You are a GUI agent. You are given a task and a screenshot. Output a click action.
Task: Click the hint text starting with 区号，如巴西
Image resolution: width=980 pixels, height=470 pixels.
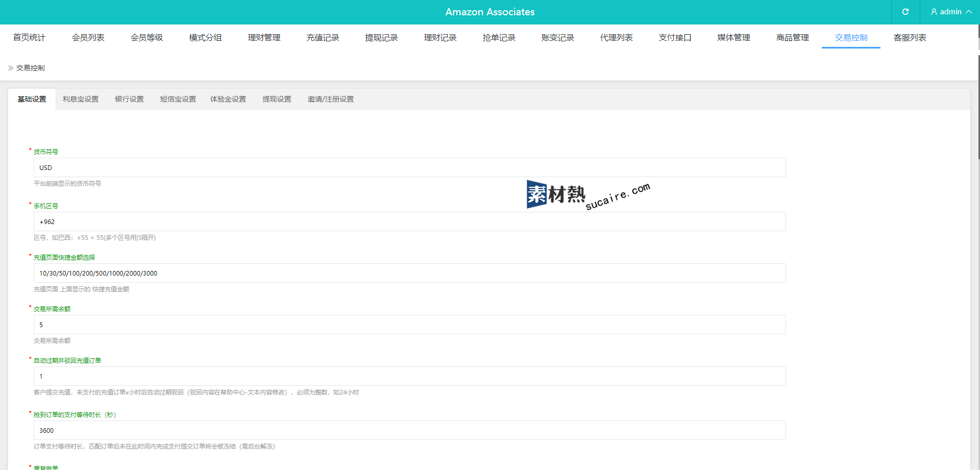point(95,237)
